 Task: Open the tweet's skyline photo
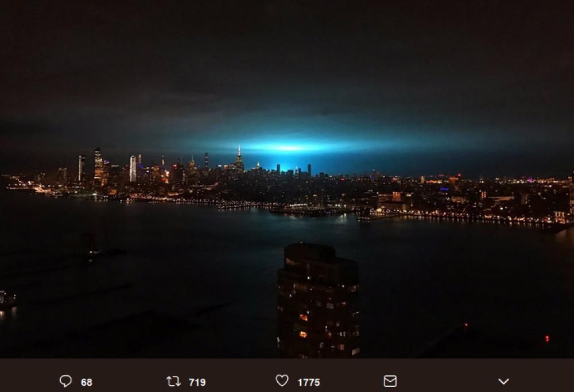(287, 179)
